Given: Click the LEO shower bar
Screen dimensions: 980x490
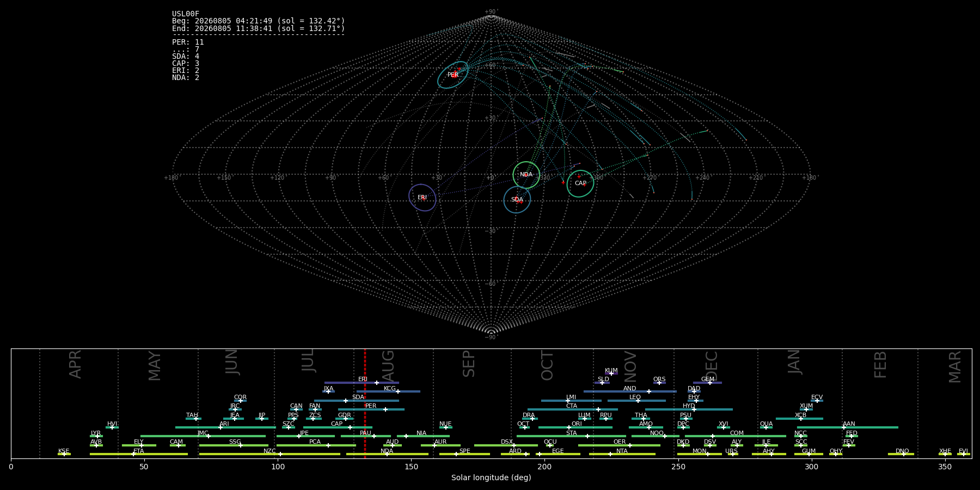Looking at the screenshot, I should [636, 401].
